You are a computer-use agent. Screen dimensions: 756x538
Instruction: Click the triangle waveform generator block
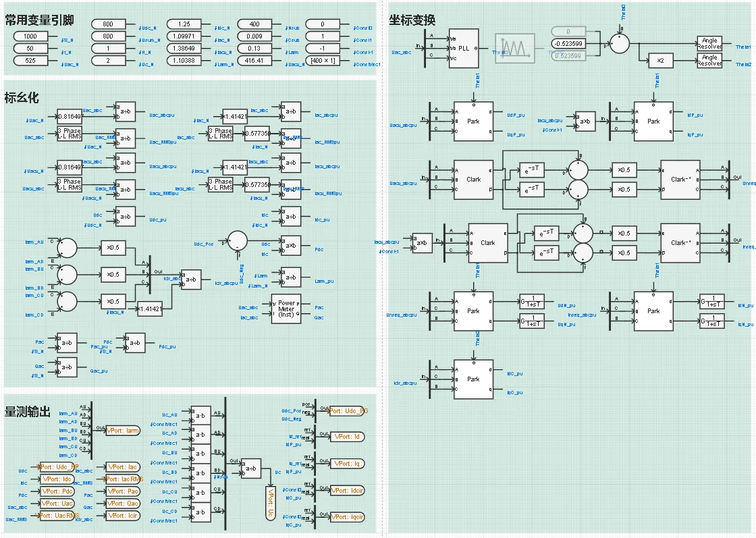pyautogui.click(x=516, y=49)
